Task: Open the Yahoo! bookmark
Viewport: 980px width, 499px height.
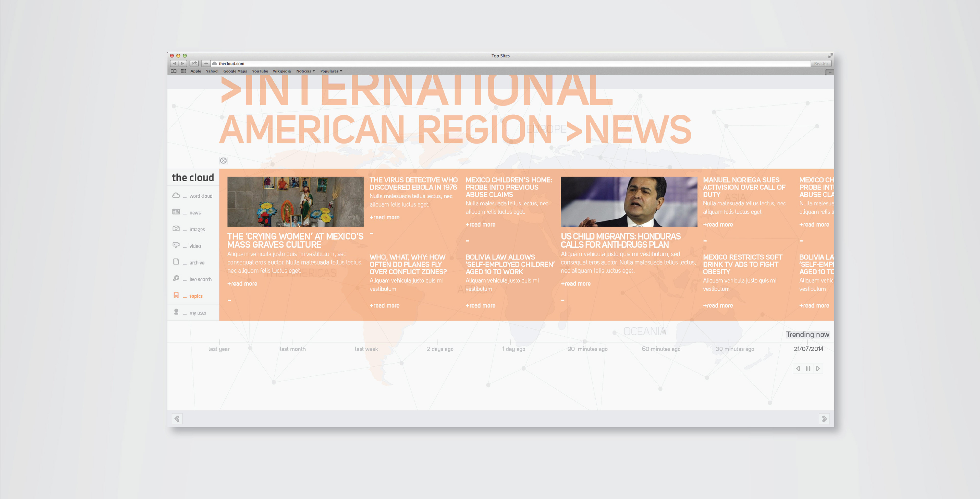Action: pos(212,71)
